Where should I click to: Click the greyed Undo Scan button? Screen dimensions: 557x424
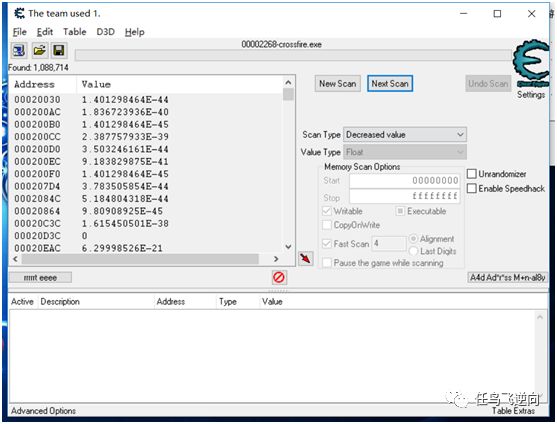pyautogui.click(x=488, y=84)
